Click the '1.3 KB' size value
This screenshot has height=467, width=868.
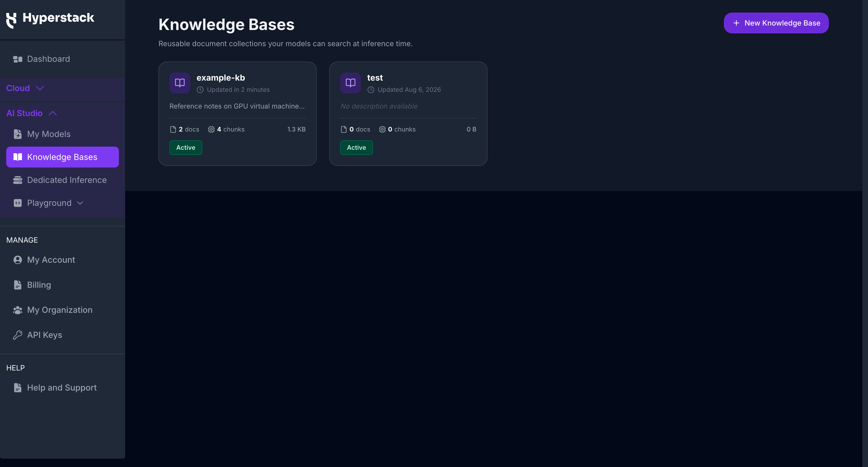pos(297,129)
